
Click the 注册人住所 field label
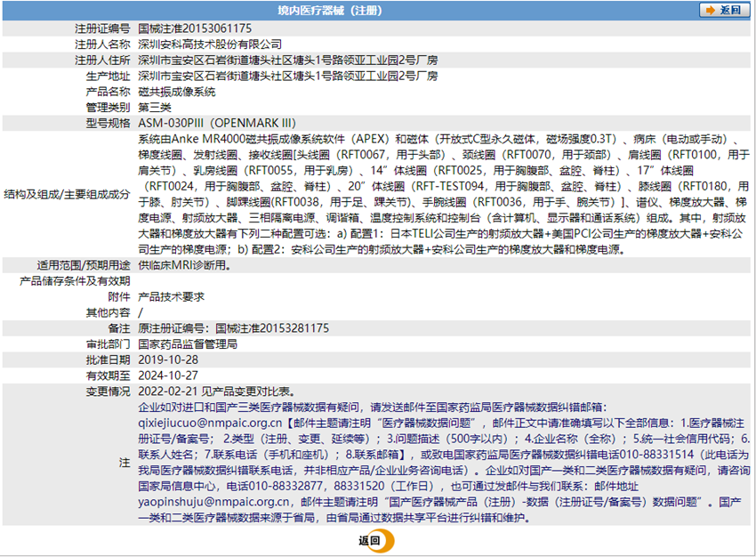102,60
